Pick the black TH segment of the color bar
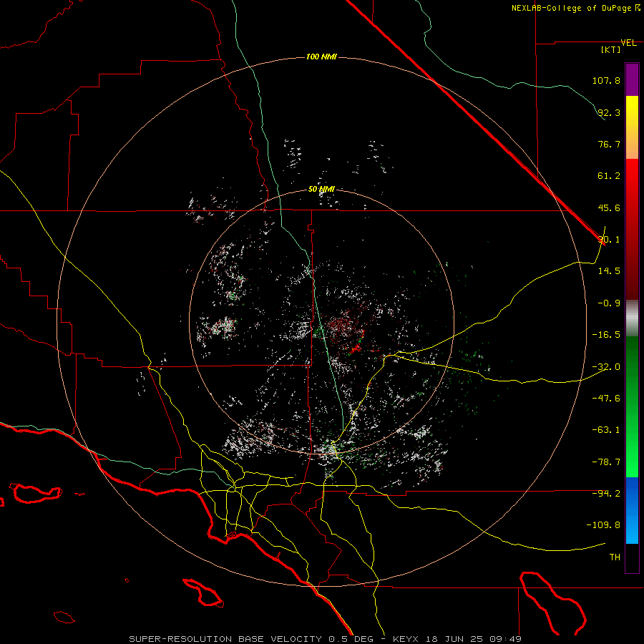 [632, 558]
